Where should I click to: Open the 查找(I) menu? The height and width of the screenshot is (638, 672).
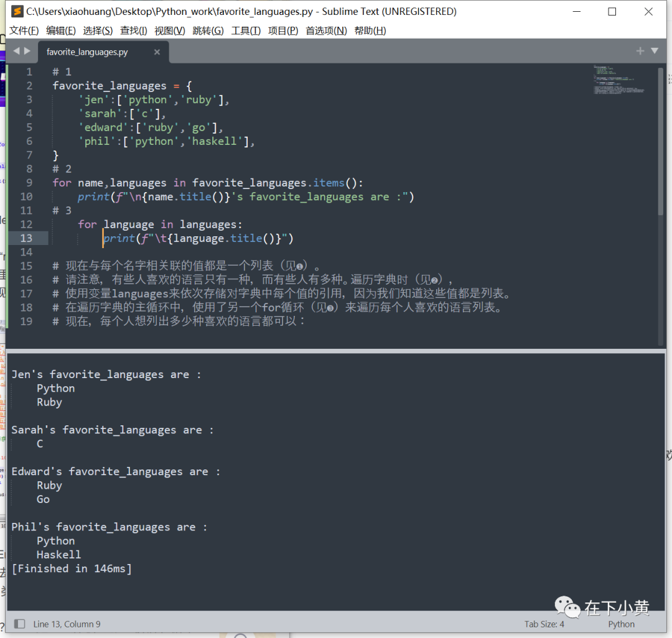(x=133, y=31)
